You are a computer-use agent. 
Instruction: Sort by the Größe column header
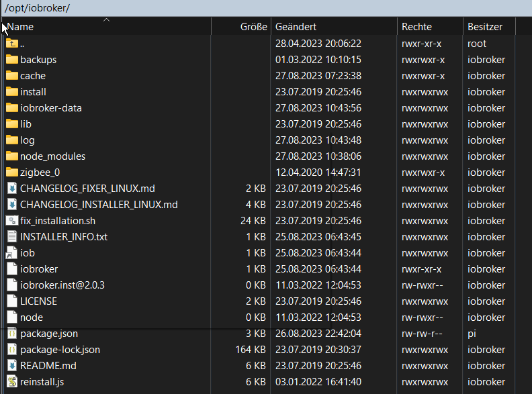[241, 26]
